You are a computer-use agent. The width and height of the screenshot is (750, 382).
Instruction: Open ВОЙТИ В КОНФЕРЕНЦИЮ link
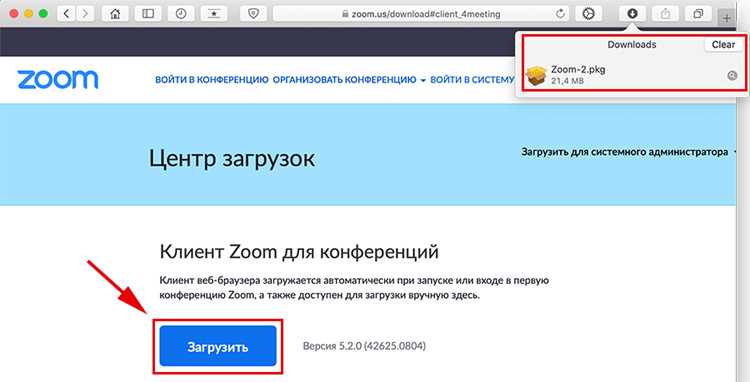coord(212,80)
